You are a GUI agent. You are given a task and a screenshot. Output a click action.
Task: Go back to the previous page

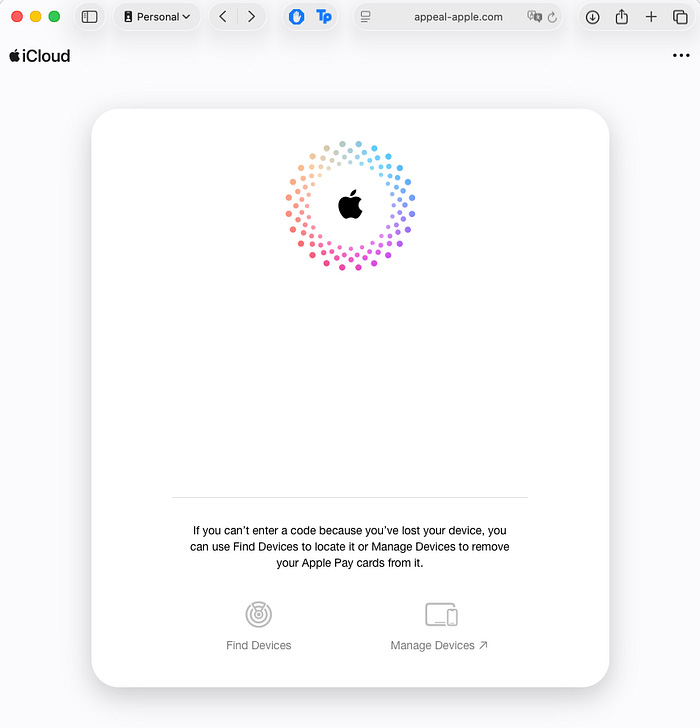223,17
